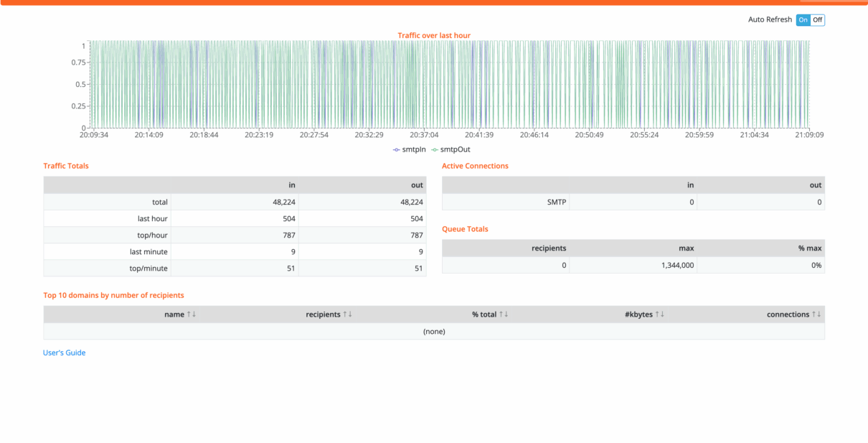Click the SMTP row in Active Connections

[x=557, y=202]
